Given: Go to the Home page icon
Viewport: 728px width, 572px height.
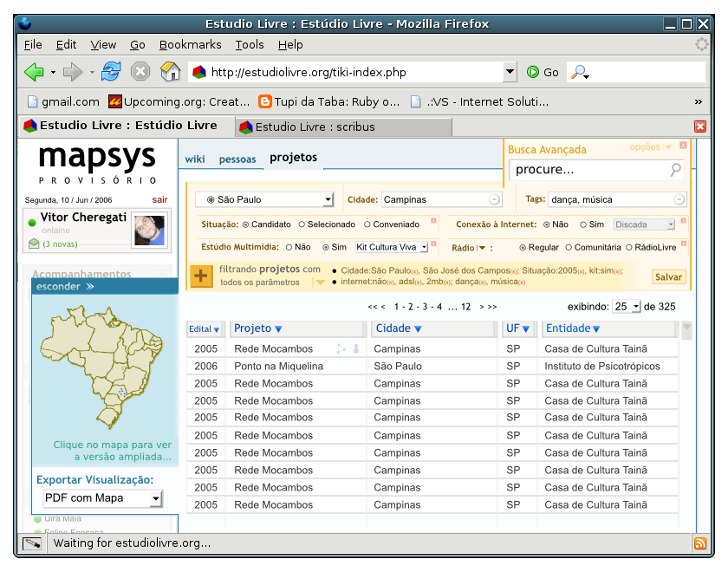Looking at the screenshot, I should tap(170, 71).
